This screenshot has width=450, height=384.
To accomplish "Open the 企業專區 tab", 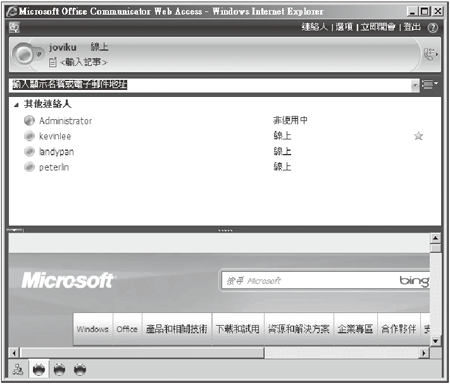I will pyautogui.click(x=355, y=329).
